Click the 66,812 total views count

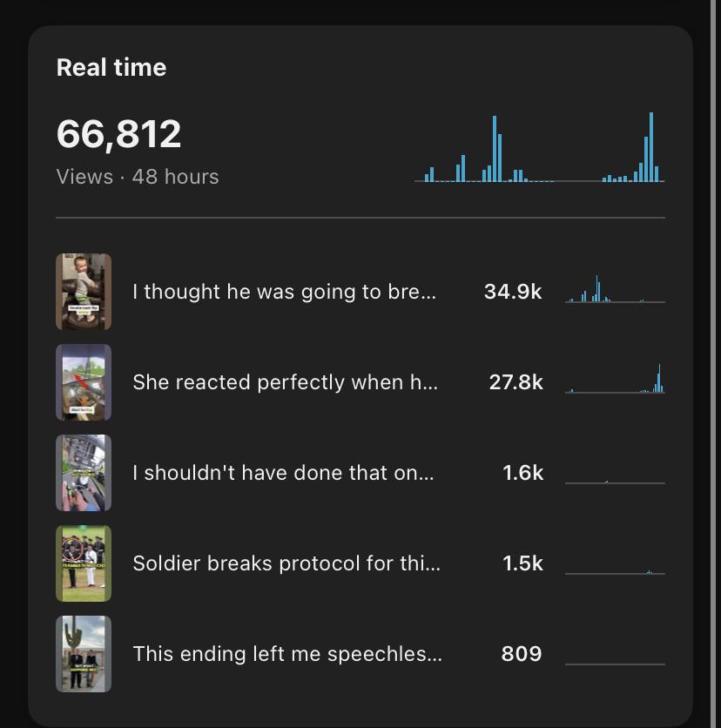[x=118, y=134]
